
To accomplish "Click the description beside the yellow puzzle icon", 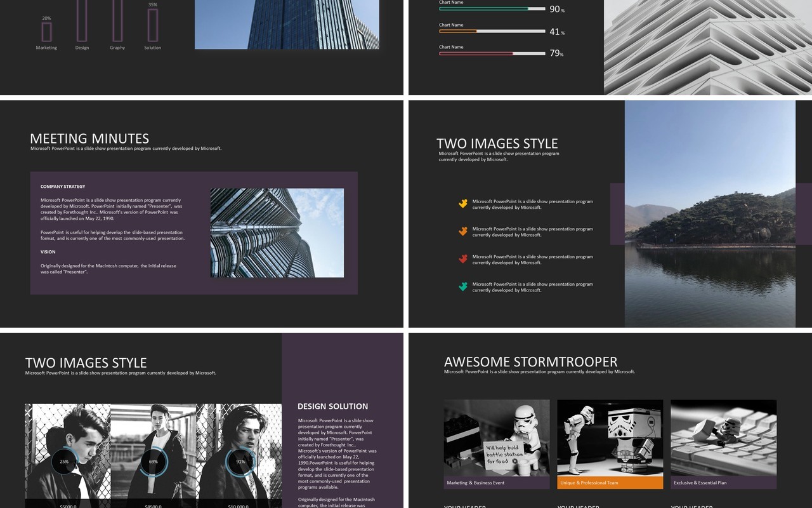I will point(533,204).
